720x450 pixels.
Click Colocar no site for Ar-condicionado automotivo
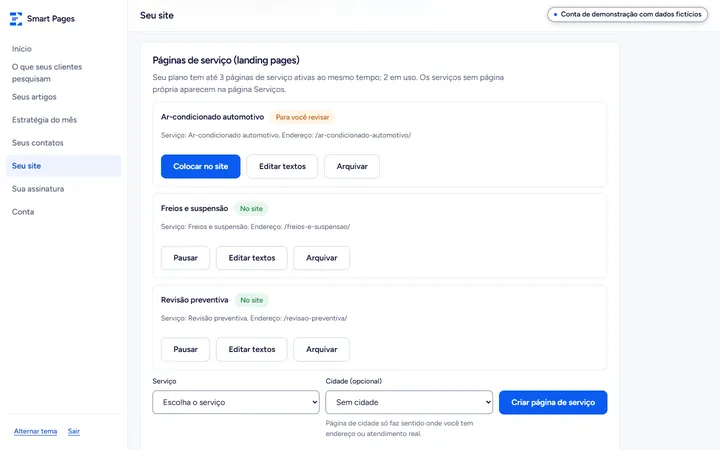tap(200, 166)
